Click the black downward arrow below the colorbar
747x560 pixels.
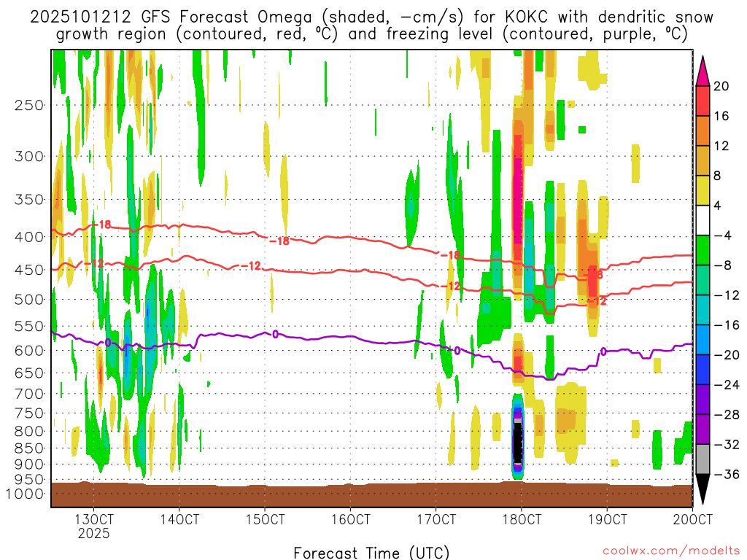coord(703,489)
